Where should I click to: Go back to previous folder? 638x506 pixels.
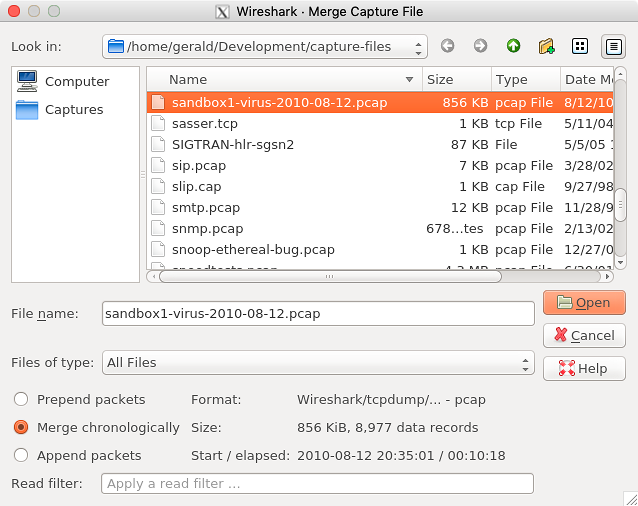click(x=447, y=46)
